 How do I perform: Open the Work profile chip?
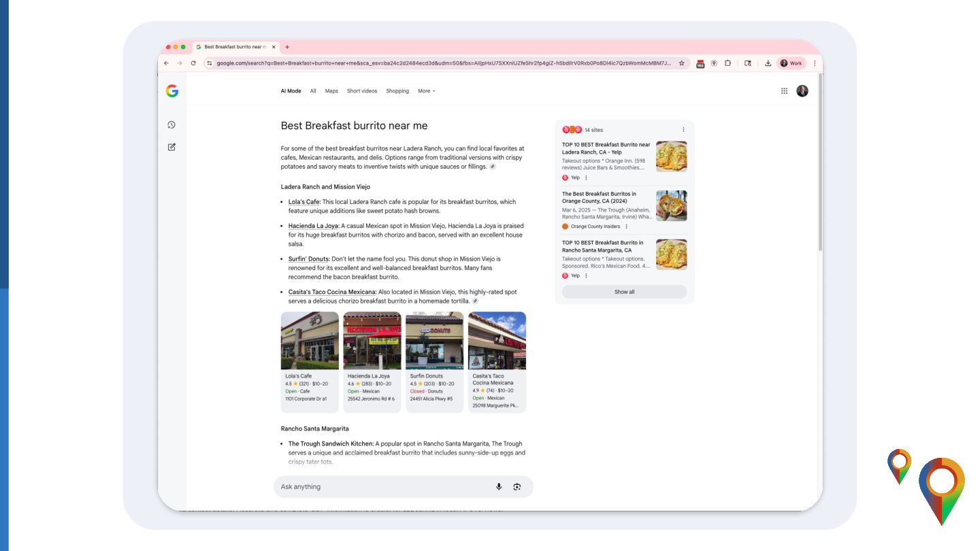pos(791,63)
